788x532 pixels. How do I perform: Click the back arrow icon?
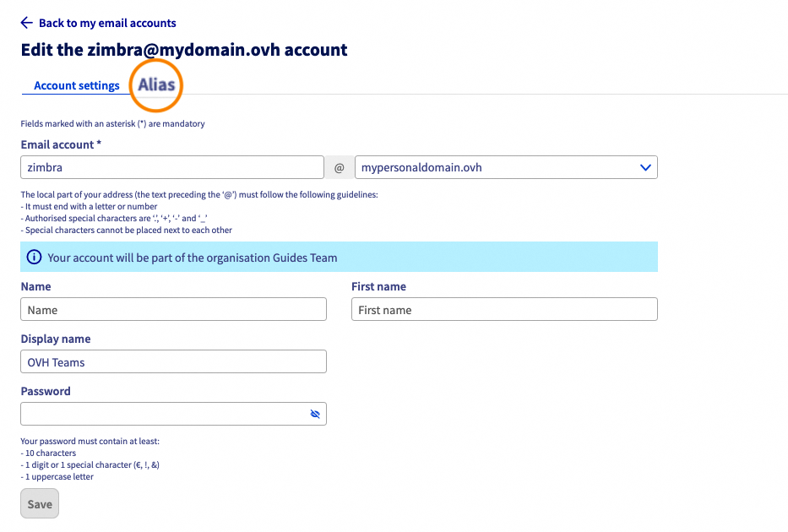point(26,23)
